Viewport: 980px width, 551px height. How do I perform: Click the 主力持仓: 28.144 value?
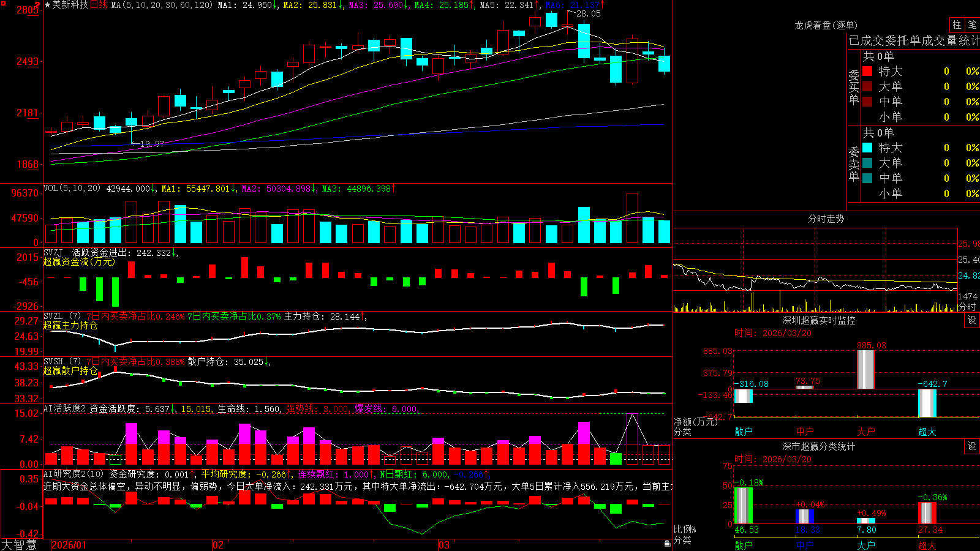(325, 316)
